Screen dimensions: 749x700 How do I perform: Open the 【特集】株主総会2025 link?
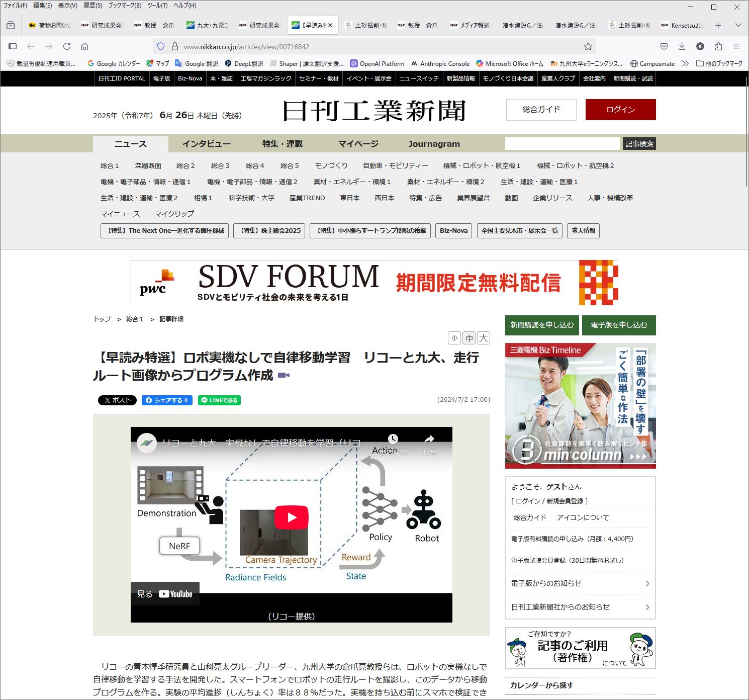269,231
